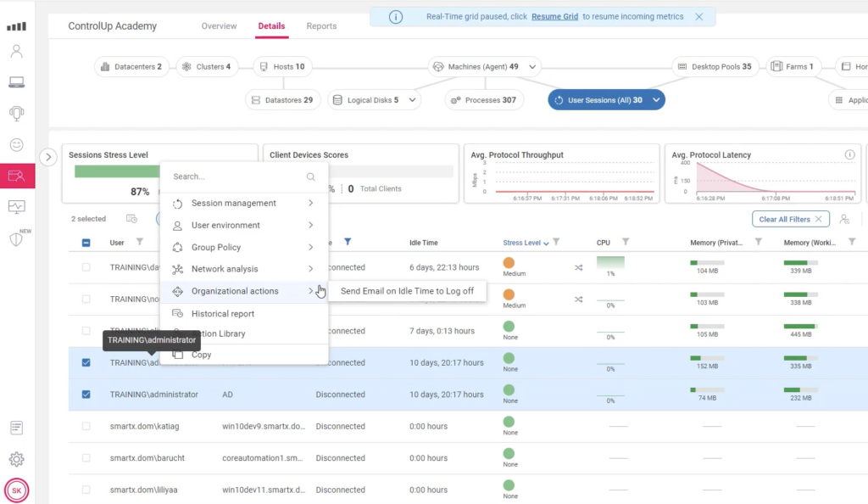Click the Resume Grid link
The width and height of the screenshot is (868, 504).
(554, 17)
